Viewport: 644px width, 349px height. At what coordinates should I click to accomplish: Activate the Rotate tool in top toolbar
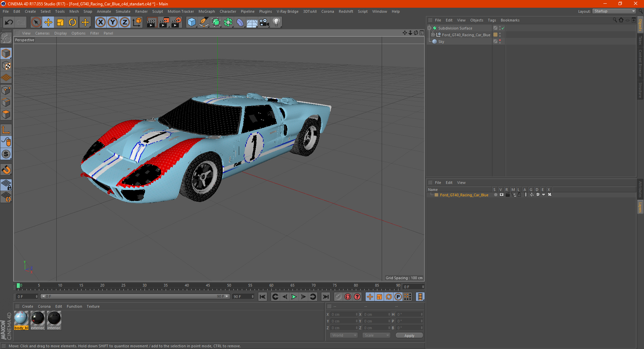click(x=72, y=22)
